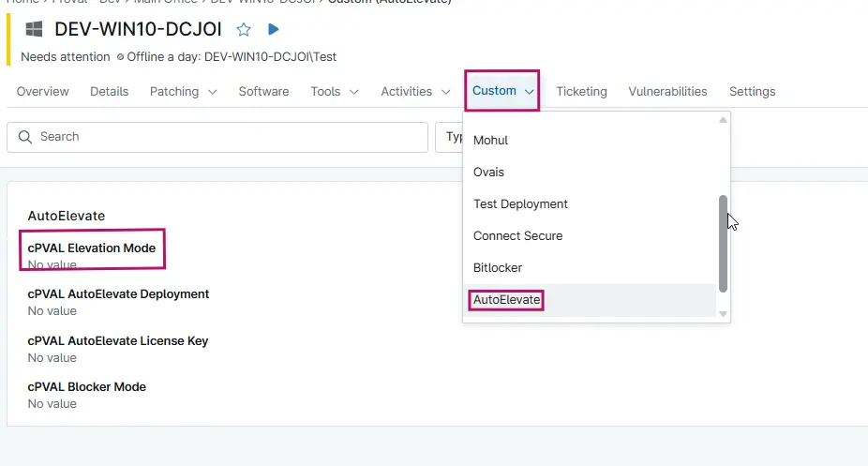Open the Ticketing tab

(581, 91)
